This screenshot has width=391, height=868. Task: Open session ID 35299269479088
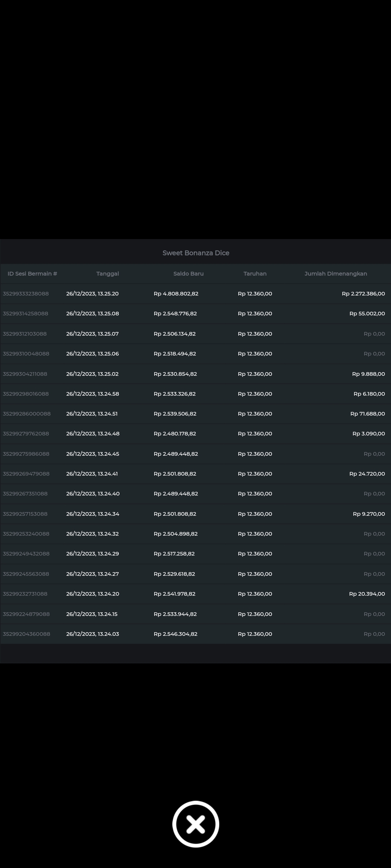tap(26, 474)
